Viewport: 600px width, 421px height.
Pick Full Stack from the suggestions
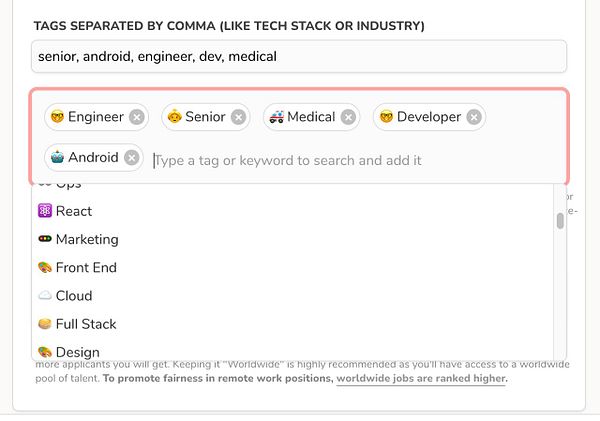click(x=85, y=323)
